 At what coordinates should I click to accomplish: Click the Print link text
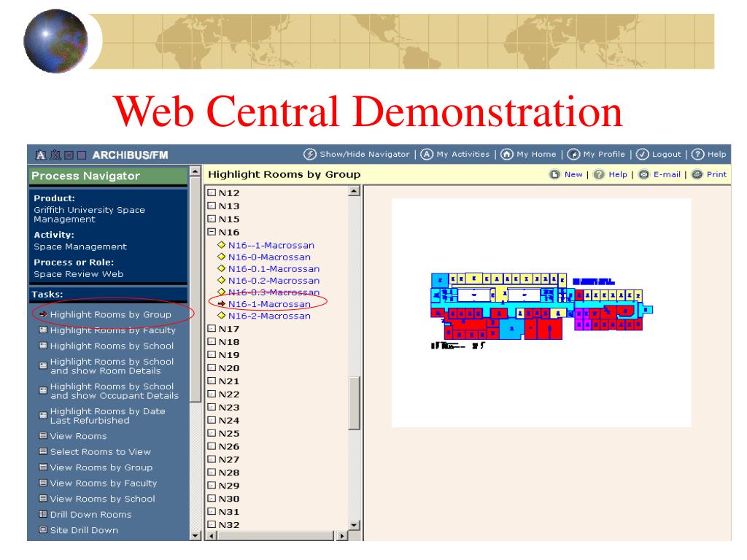tap(716, 174)
